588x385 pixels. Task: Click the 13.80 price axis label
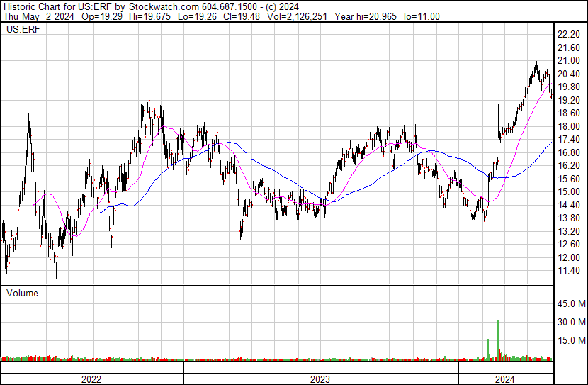(x=569, y=218)
